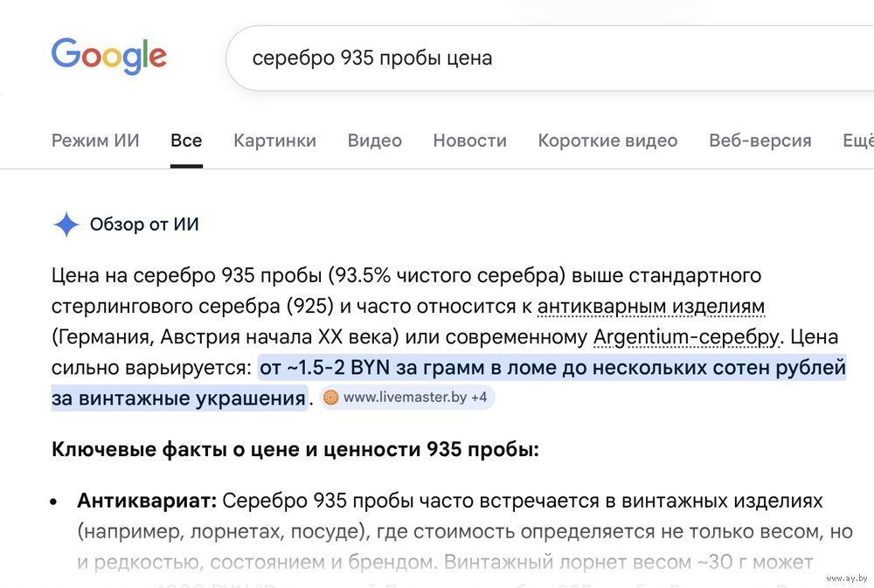The width and height of the screenshot is (874, 588).
Task: Click the blue AI overview sparkle icon
Action: 66,225
